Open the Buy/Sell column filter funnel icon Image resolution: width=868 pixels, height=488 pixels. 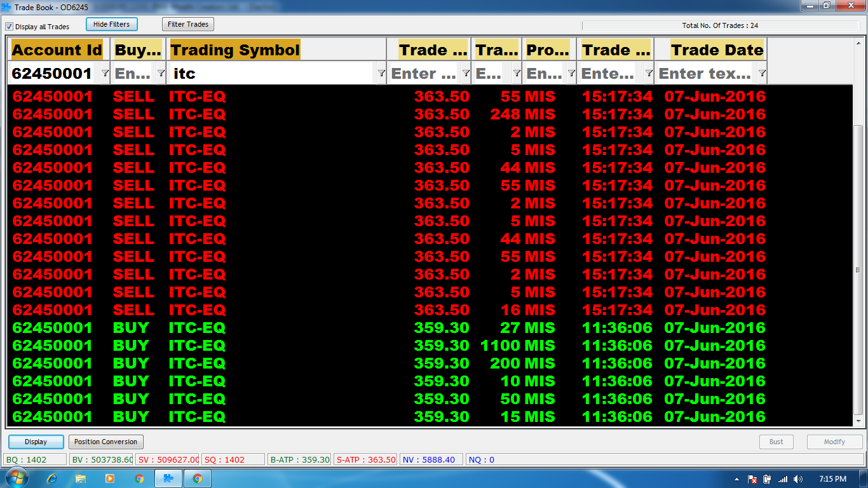coord(161,74)
